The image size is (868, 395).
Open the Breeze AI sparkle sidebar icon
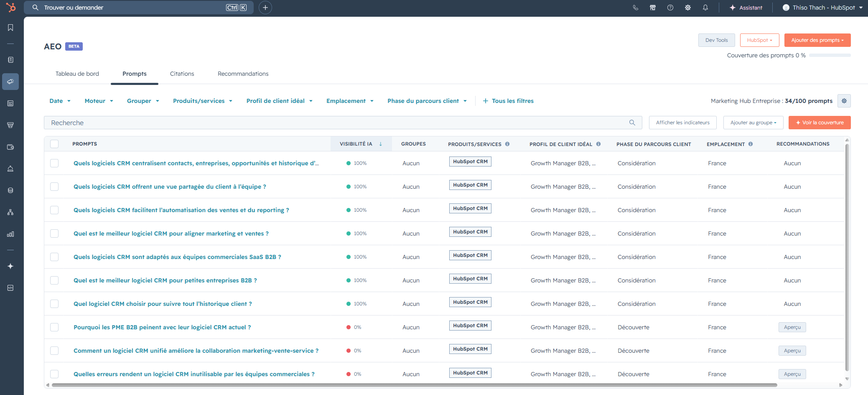coord(10,266)
